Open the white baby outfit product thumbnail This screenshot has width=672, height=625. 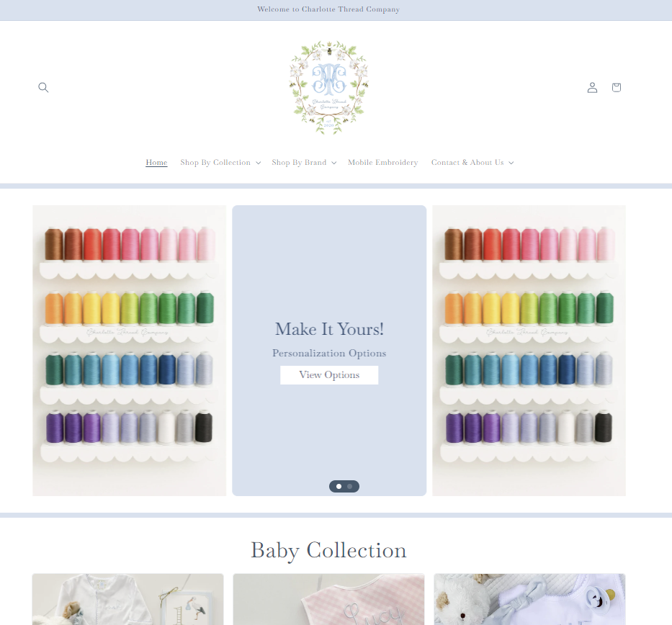(x=127, y=599)
